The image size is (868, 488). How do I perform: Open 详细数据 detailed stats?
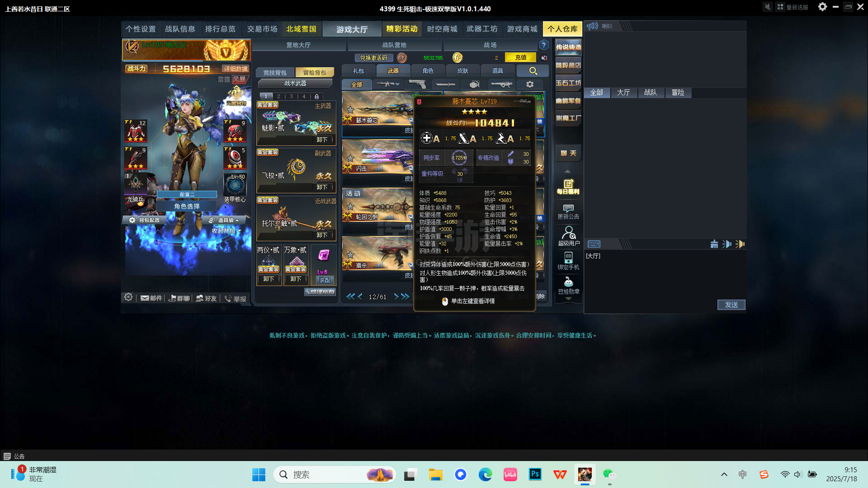click(236, 69)
